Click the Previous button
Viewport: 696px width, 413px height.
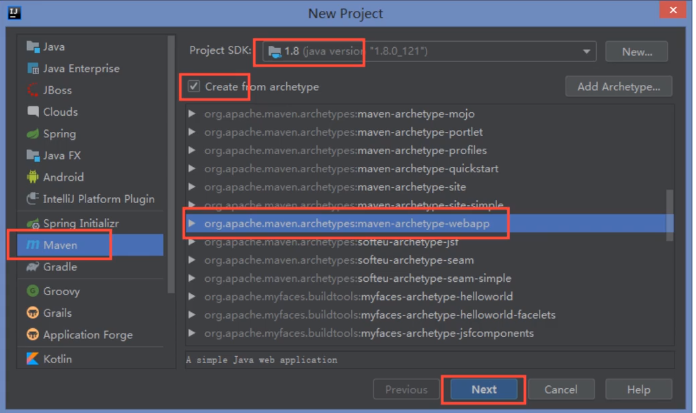[406, 389]
